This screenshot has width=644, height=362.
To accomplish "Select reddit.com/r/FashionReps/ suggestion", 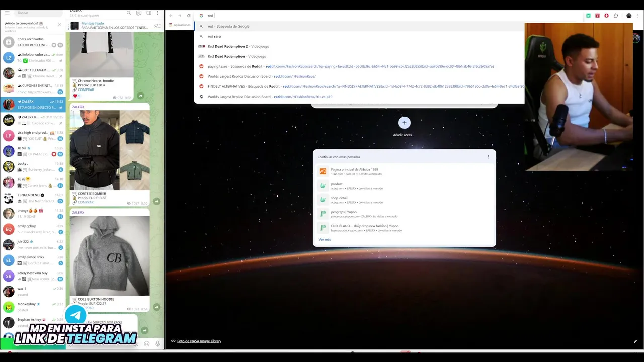I will pyautogui.click(x=359, y=76).
